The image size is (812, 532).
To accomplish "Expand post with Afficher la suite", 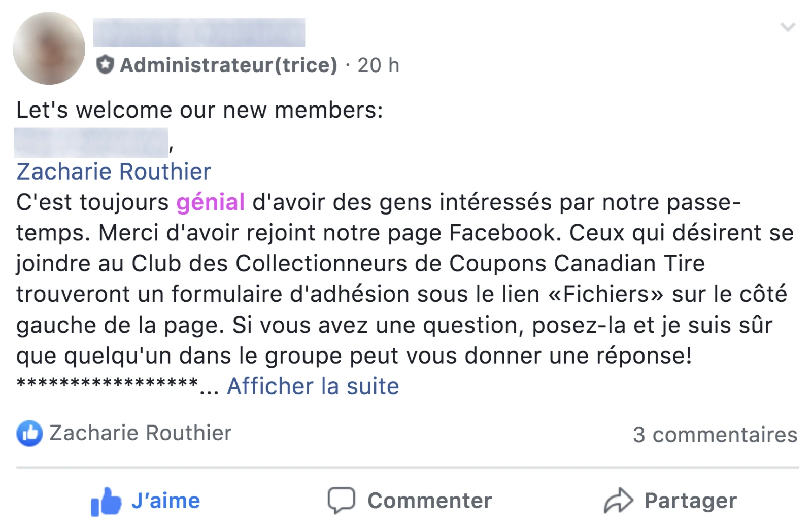I will (313, 386).
